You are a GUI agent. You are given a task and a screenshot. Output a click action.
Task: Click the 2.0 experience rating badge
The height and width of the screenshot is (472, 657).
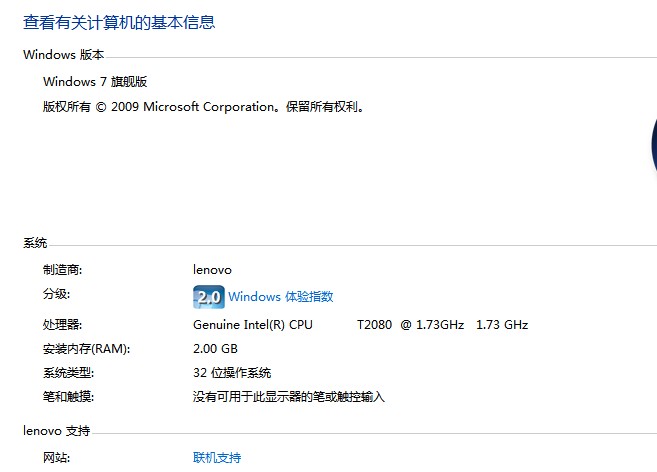(209, 297)
